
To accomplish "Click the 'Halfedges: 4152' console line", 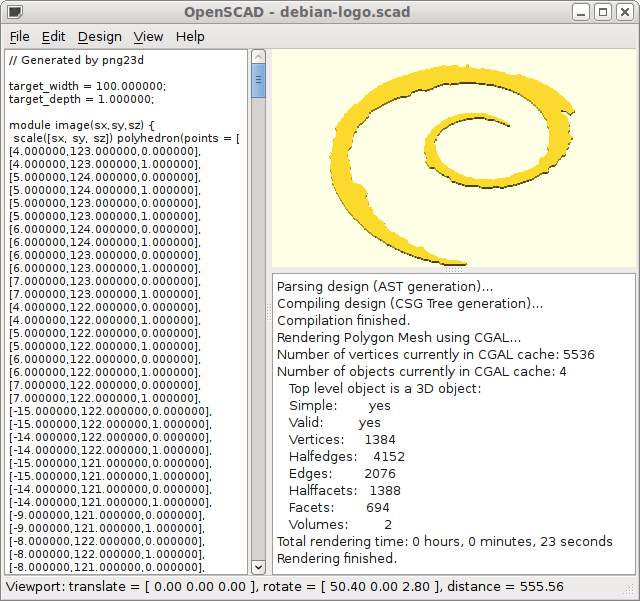I will [347, 457].
